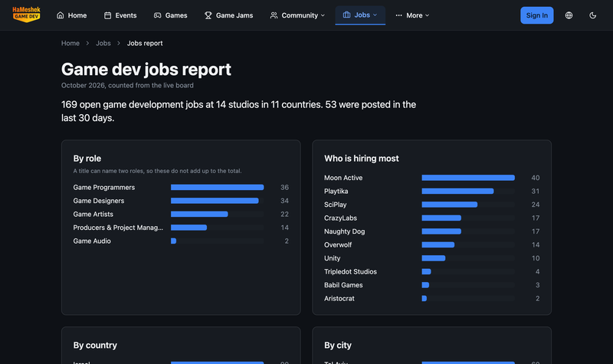
Task: Open the Home nav item
Action: pyautogui.click(x=71, y=15)
